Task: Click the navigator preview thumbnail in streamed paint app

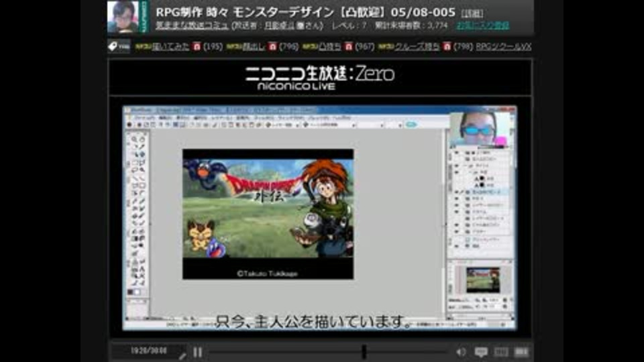Action: [482, 280]
